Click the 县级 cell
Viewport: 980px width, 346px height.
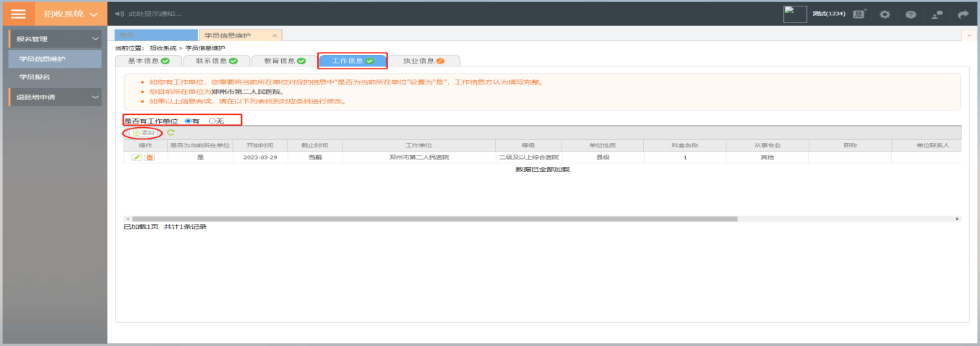602,157
